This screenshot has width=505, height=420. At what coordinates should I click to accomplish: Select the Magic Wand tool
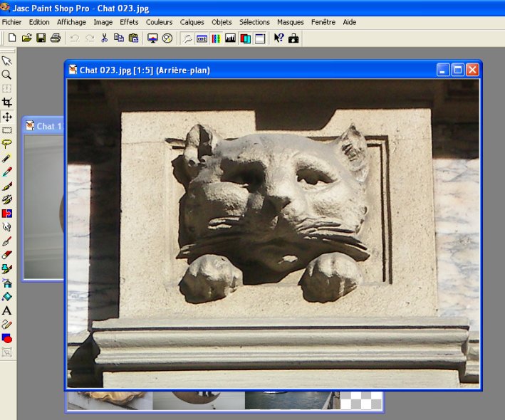pyautogui.click(x=6, y=158)
